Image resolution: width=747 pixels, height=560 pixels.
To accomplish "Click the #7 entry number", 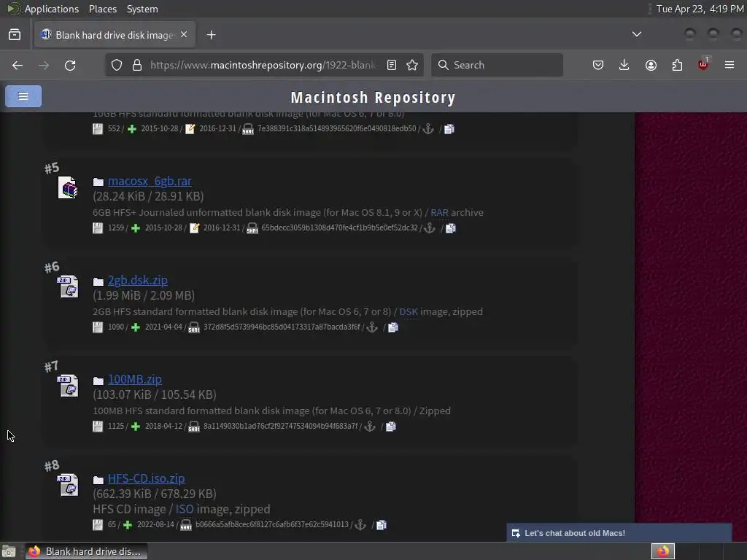I will click(52, 366).
